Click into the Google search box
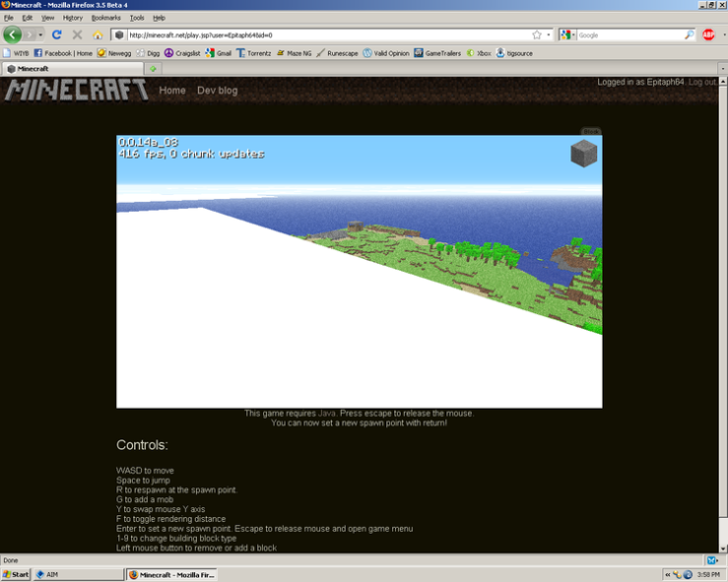 tap(630, 34)
